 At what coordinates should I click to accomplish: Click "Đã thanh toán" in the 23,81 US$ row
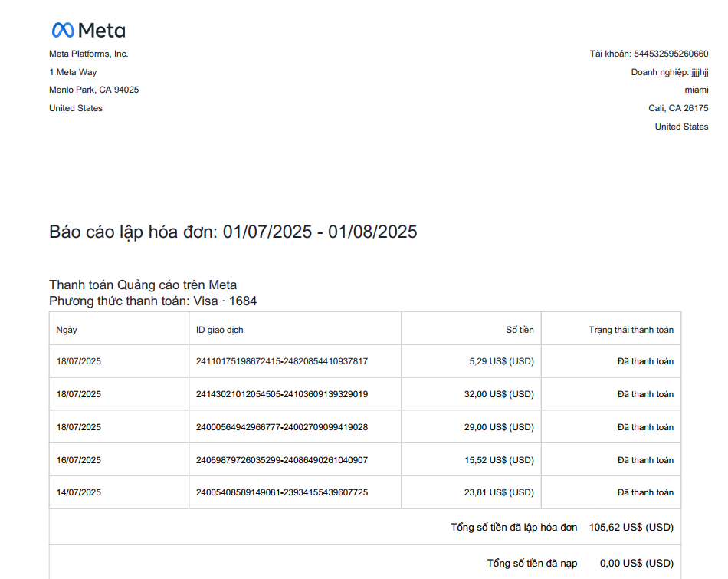(645, 492)
